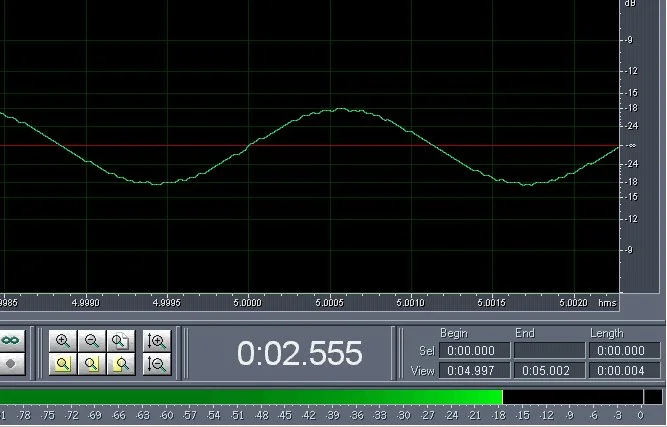The width and height of the screenshot is (667, 427).
Task: Click the Zoom to Selection yellow magnifier
Action: 62,364
